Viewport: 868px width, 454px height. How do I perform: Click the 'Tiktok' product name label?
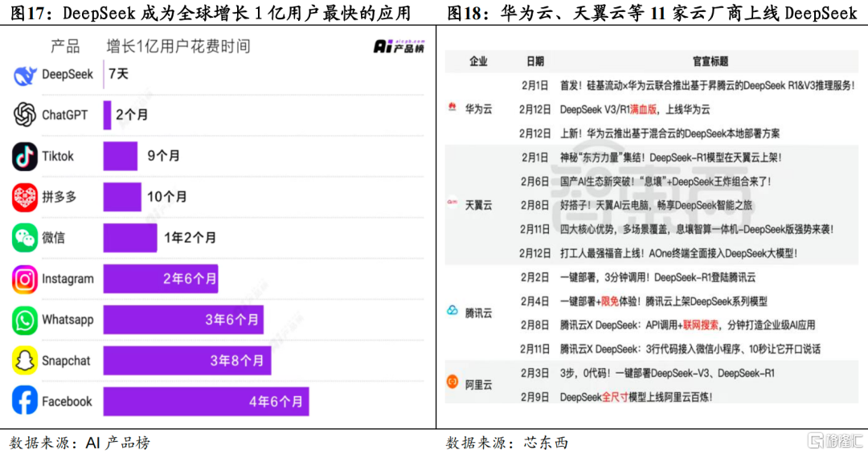click(58, 156)
